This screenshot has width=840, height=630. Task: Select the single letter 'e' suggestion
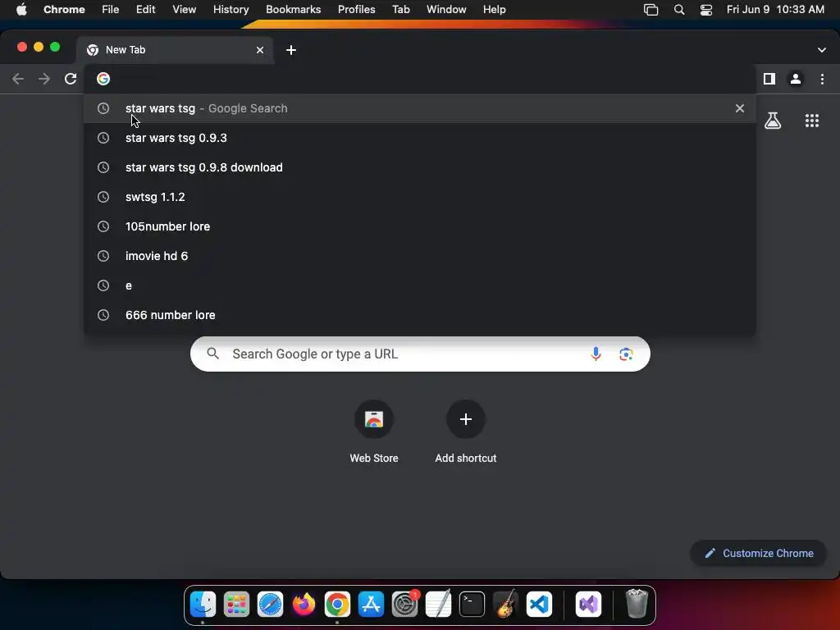click(x=420, y=285)
